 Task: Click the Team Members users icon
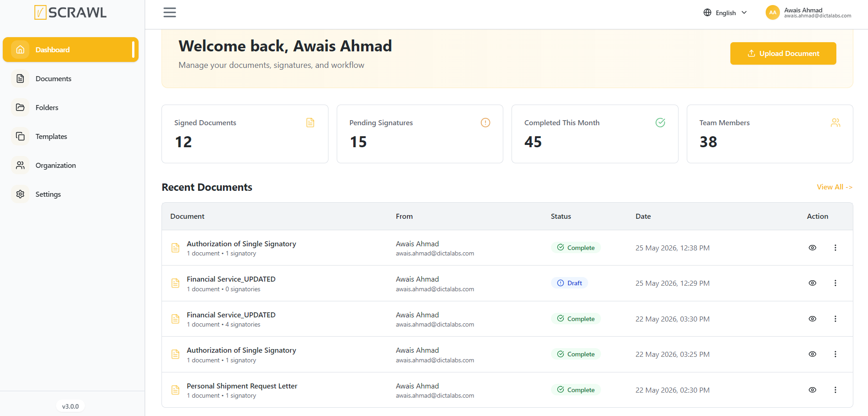point(835,122)
